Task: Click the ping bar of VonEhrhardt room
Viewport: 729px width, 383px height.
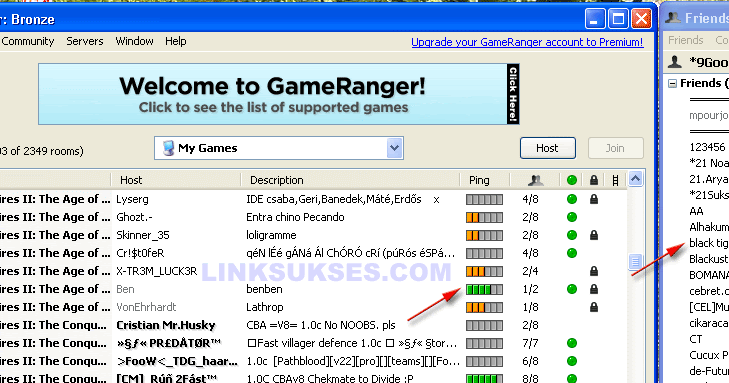Action: tap(484, 308)
